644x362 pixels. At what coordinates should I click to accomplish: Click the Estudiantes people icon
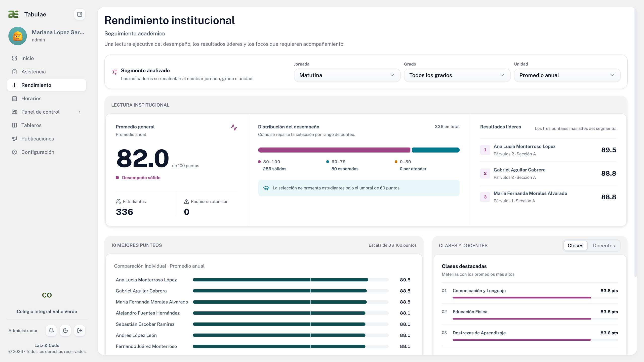pos(118,201)
